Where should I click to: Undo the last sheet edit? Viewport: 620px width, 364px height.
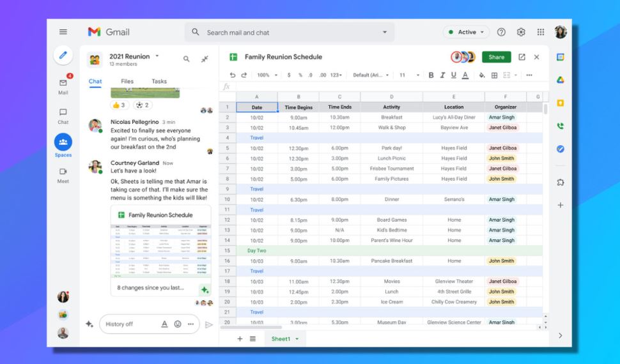(233, 75)
